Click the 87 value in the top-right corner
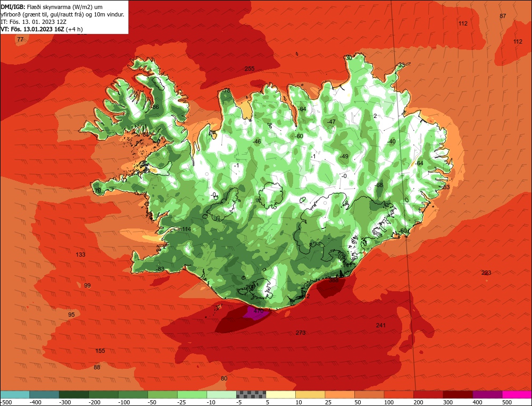 tap(503, 16)
